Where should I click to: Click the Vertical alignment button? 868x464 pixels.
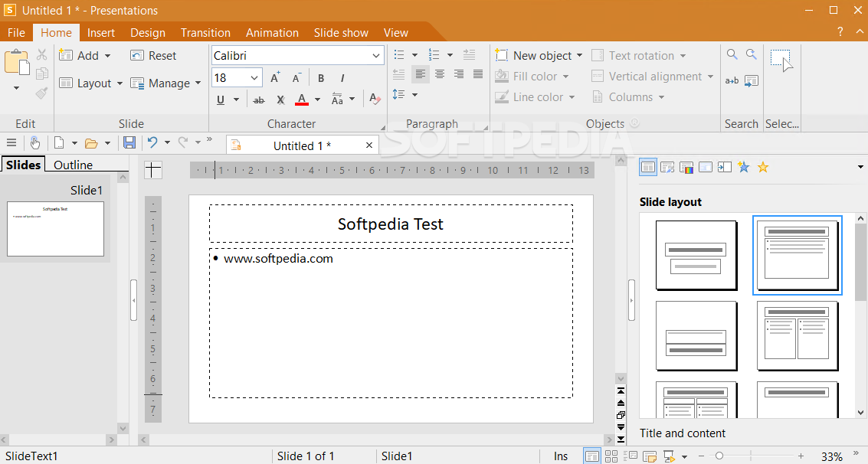(x=652, y=77)
